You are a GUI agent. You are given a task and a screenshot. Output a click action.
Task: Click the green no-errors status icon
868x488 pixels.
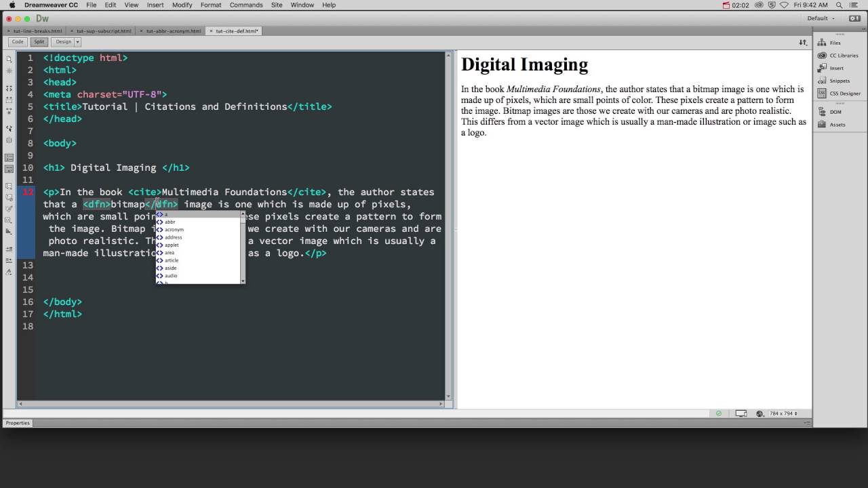click(719, 413)
